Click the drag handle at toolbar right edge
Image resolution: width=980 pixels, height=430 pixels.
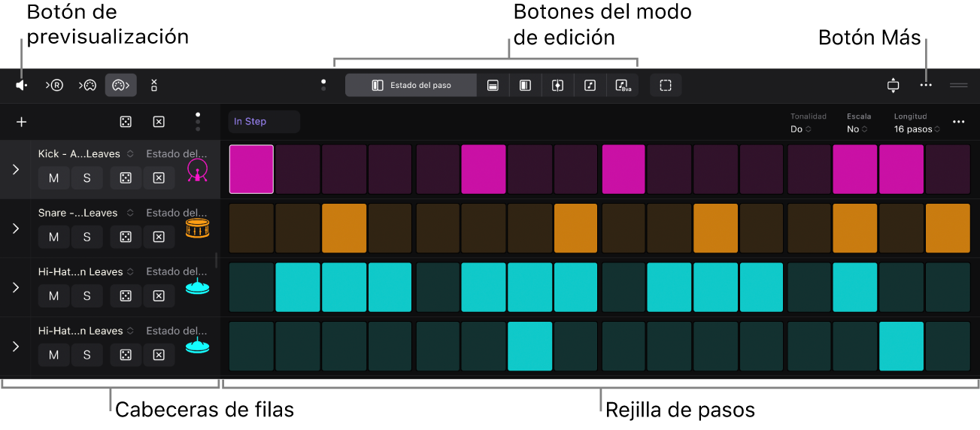(x=958, y=86)
